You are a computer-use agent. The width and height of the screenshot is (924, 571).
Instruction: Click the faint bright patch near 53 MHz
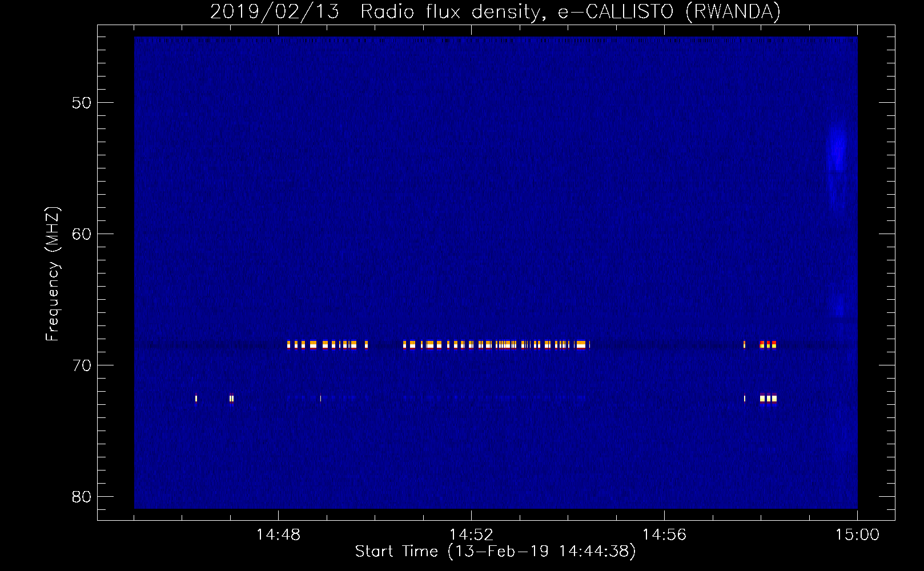coord(837,148)
